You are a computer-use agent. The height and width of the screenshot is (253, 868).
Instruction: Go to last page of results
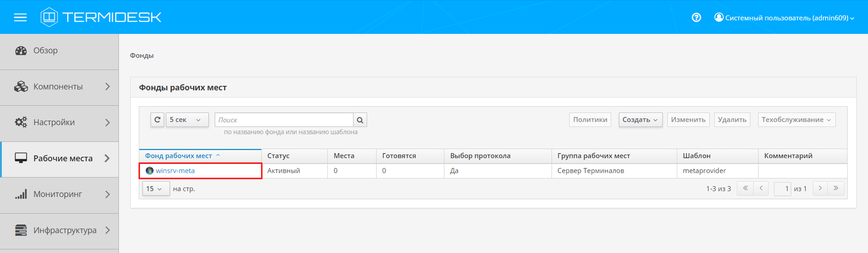point(836,188)
